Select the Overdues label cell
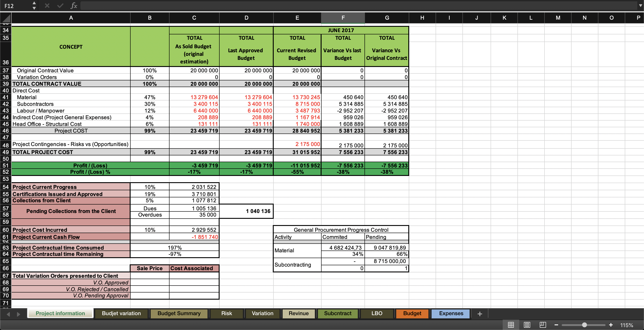 click(x=150, y=215)
